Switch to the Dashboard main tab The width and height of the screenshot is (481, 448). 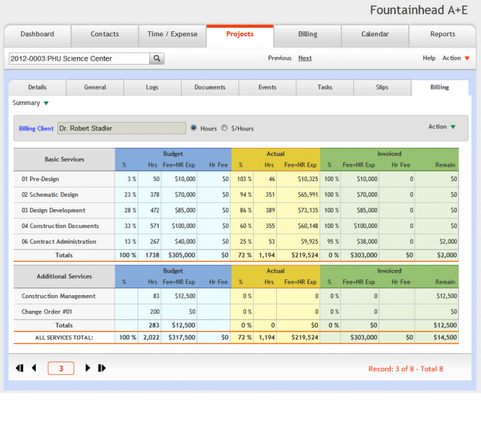click(38, 34)
